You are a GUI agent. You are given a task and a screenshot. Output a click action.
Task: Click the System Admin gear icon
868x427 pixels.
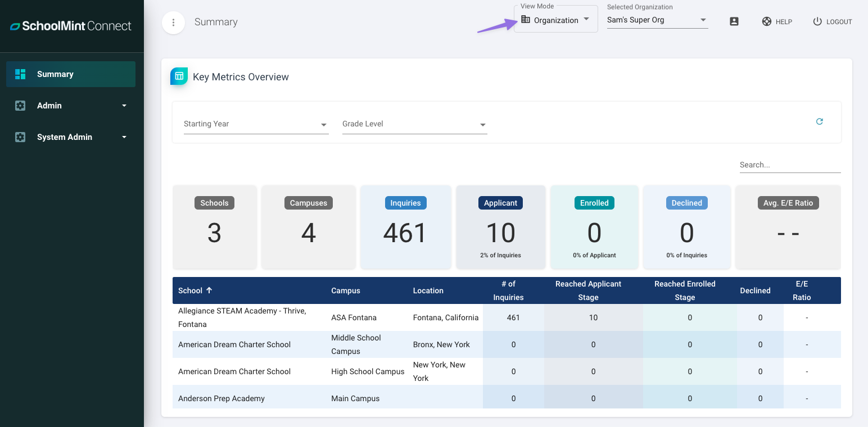tap(21, 137)
